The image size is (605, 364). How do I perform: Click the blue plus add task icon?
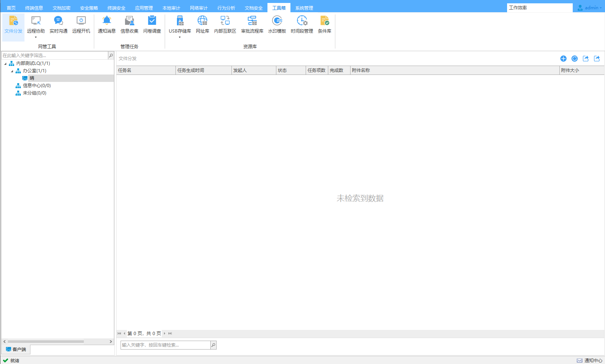pyautogui.click(x=563, y=59)
